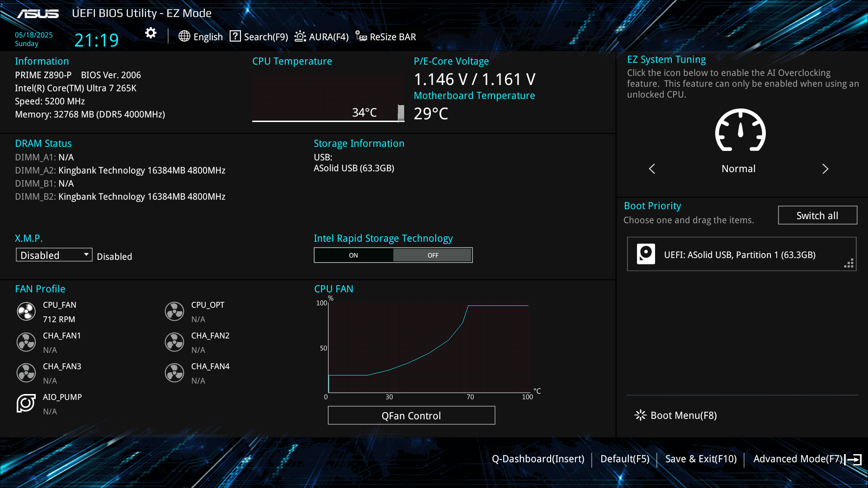Click ASolid USB (63.3GB) storage entry
Screen dimensions: 868x488
click(x=354, y=169)
